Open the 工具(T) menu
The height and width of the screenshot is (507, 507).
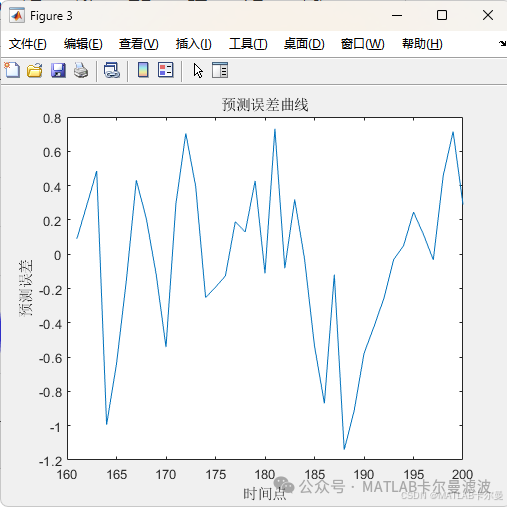[248, 44]
